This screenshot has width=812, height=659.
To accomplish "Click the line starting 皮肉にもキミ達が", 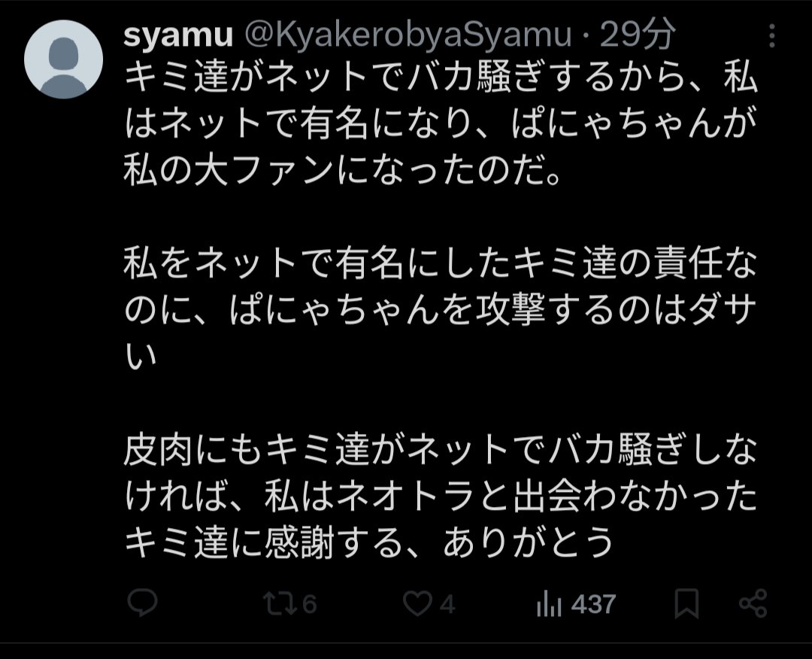I will [440, 452].
